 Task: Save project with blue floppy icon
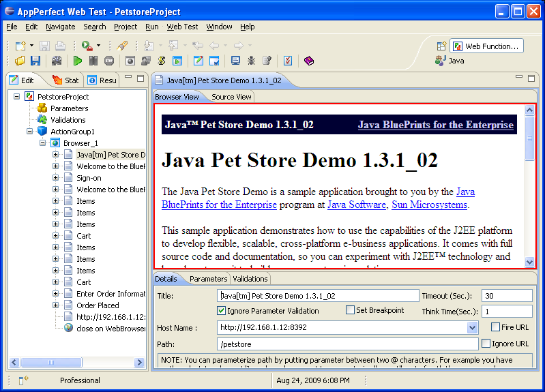tap(35, 61)
